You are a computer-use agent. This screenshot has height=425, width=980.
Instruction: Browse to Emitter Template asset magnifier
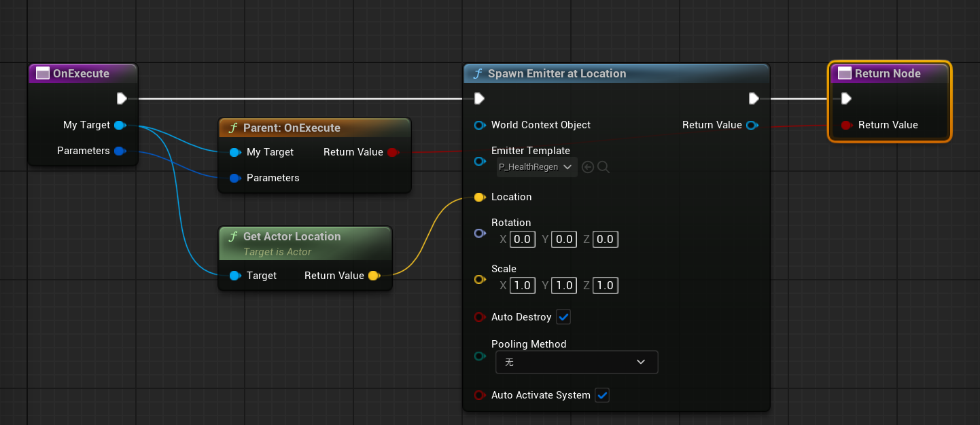pos(603,167)
